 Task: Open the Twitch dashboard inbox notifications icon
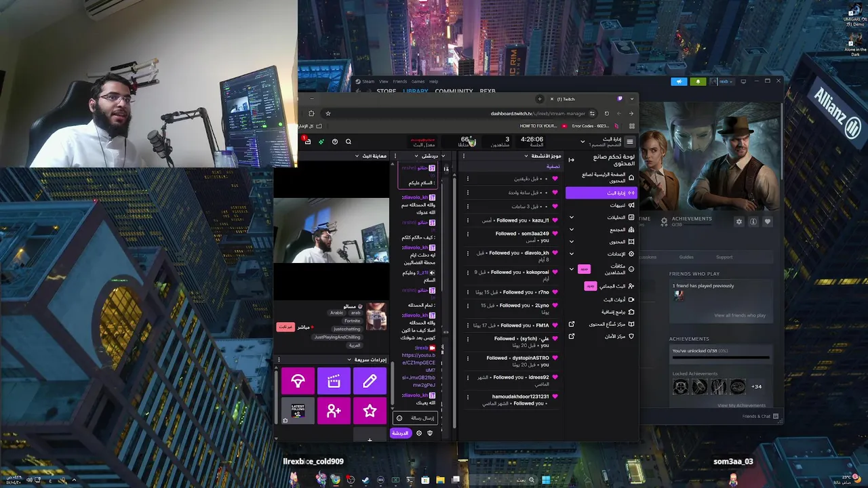point(307,141)
